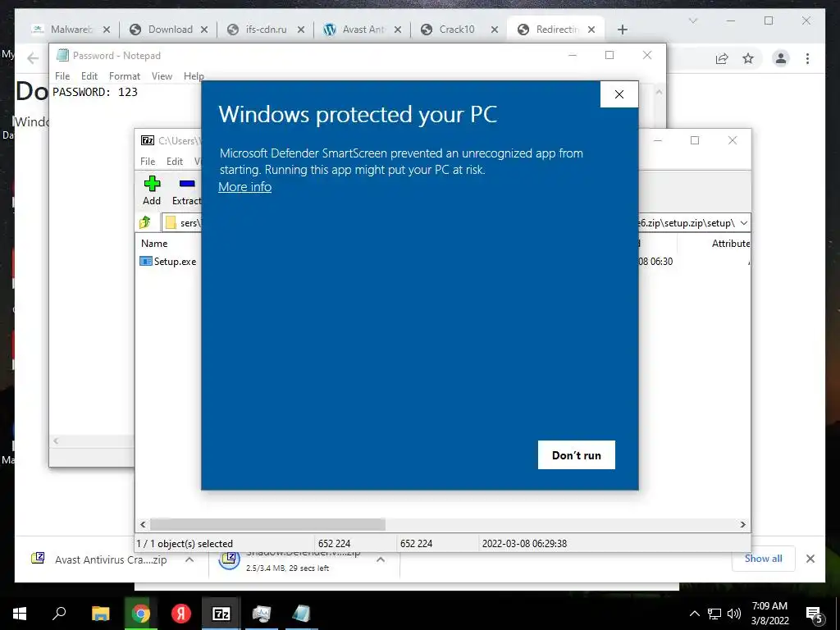Open the 7-Zip Edit menu
840x630 pixels.
175,162
